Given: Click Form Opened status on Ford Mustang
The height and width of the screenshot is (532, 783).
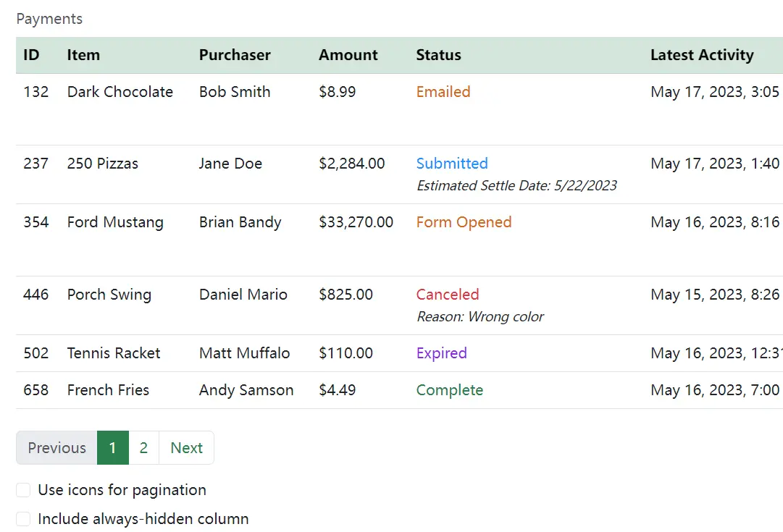Looking at the screenshot, I should pyautogui.click(x=464, y=222).
